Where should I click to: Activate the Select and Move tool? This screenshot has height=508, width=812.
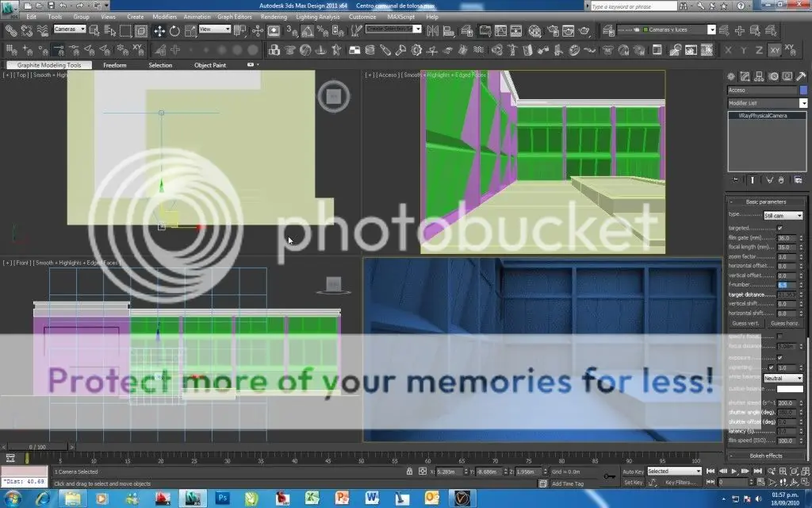(159, 31)
